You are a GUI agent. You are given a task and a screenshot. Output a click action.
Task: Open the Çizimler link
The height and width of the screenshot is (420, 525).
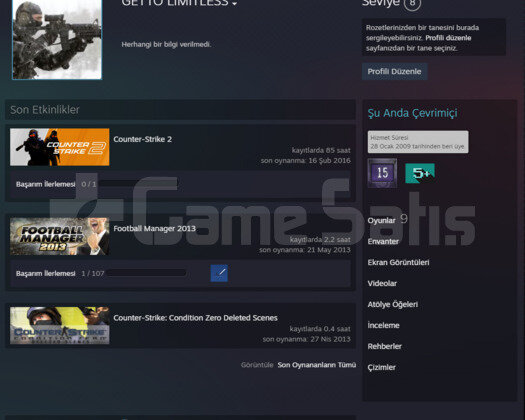pos(381,367)
